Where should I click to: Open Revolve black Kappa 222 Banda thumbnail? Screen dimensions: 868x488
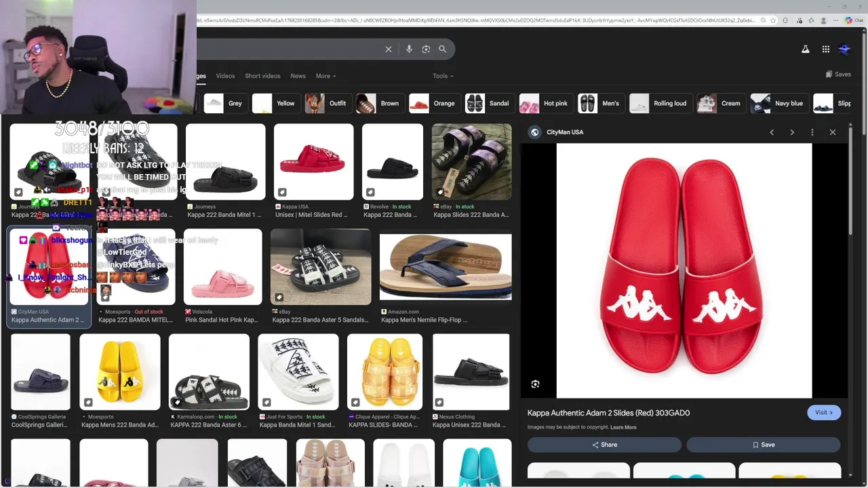tap(392, 162)
